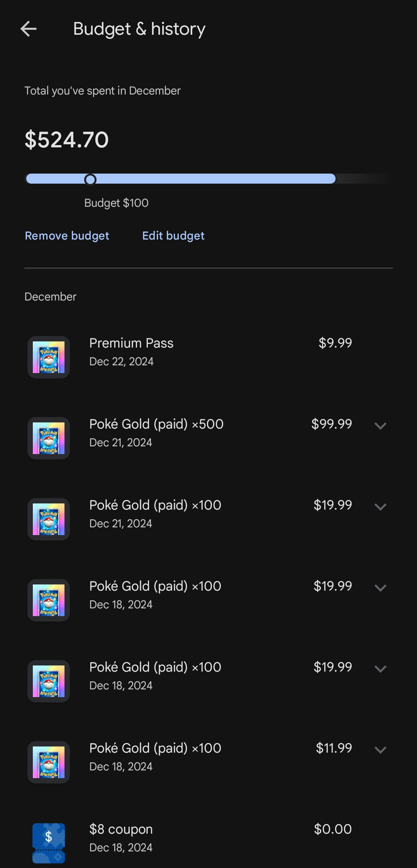
Task: Expand the Dec 21 Poké Gold ×100 entry
Action: click(x=380, y=507)
